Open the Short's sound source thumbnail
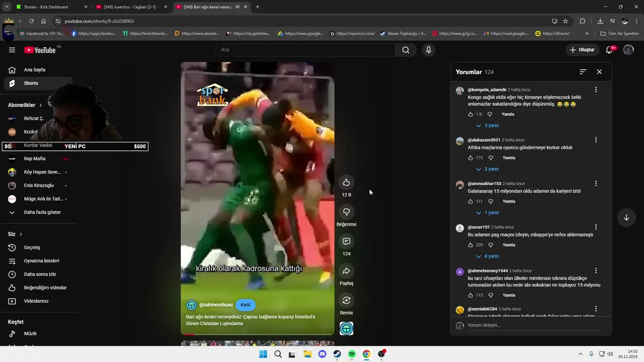 tap(346, 328)
